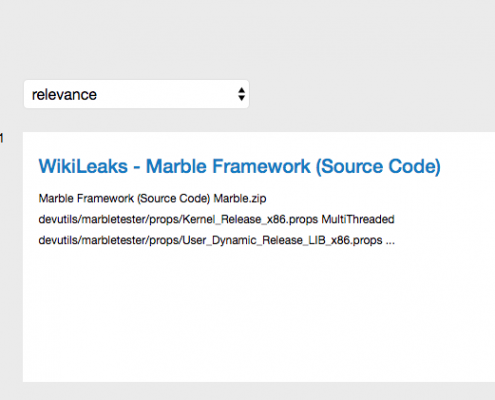Click the upward triangle on the sort dropdown

coord(241,90)
